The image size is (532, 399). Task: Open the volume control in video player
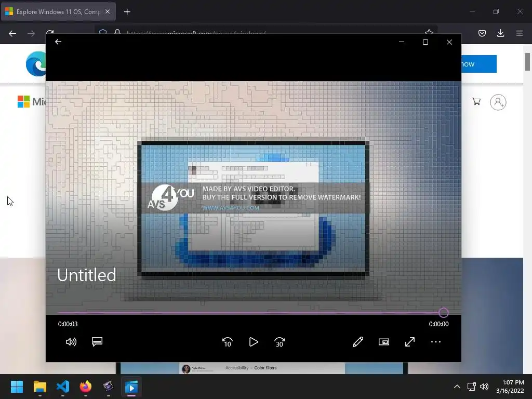point(71,342)
